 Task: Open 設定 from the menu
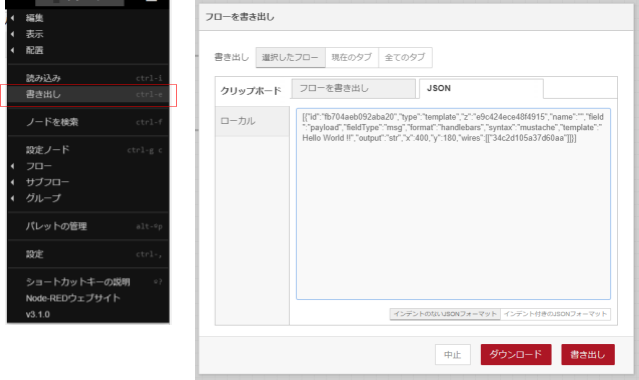tap(88, 254)
